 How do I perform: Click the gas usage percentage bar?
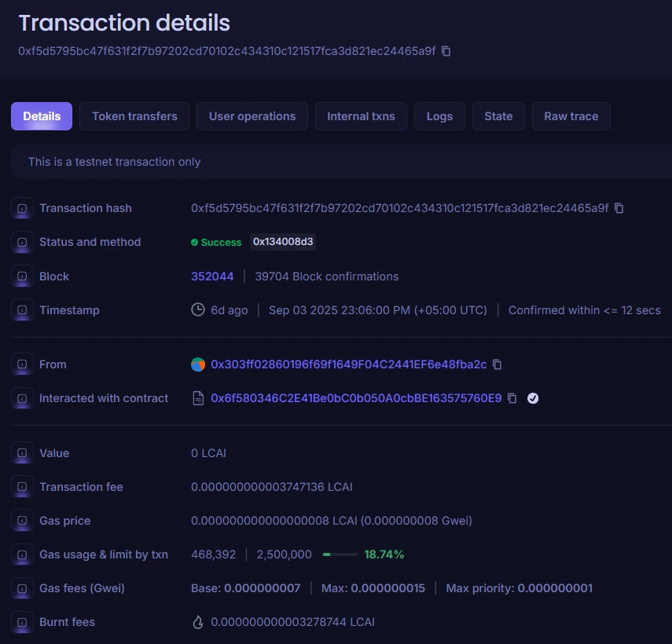coord(340,554)
